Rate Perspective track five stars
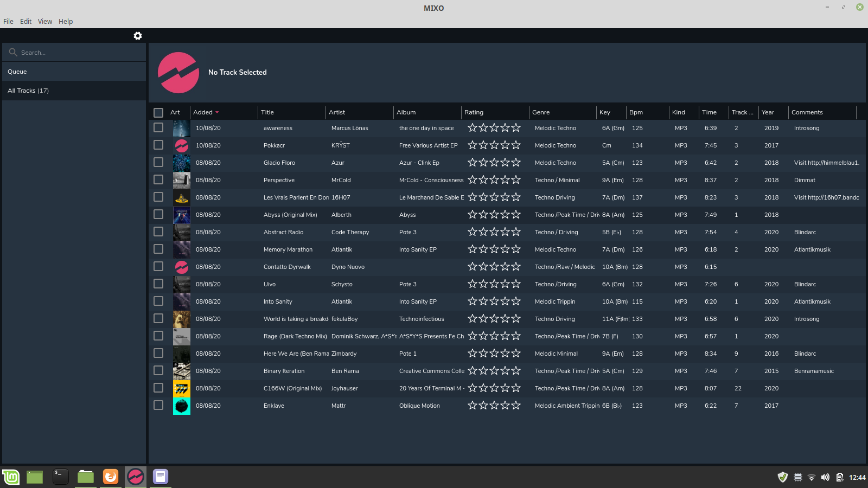The image size is (868, 488). (x=516, y=180)
